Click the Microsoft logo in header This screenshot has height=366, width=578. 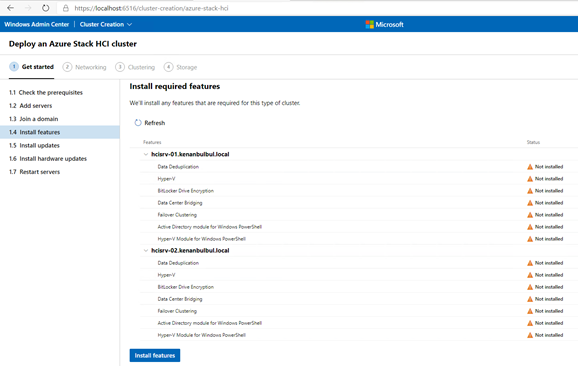(x=369, y=24)
